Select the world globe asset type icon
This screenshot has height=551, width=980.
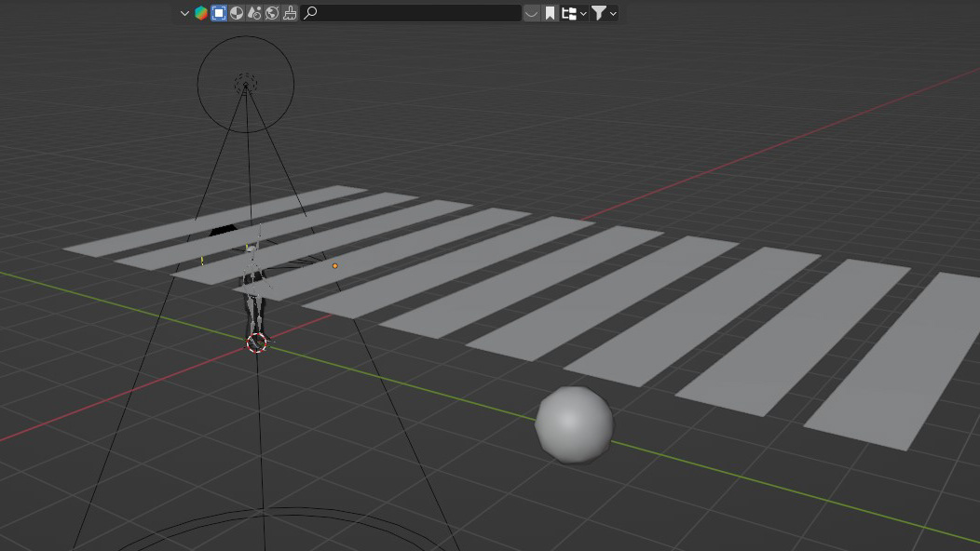point(272,13)
